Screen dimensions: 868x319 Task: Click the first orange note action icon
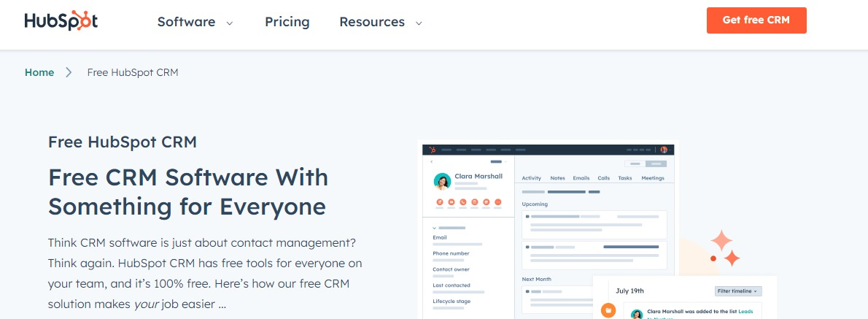tap(440, 201)
